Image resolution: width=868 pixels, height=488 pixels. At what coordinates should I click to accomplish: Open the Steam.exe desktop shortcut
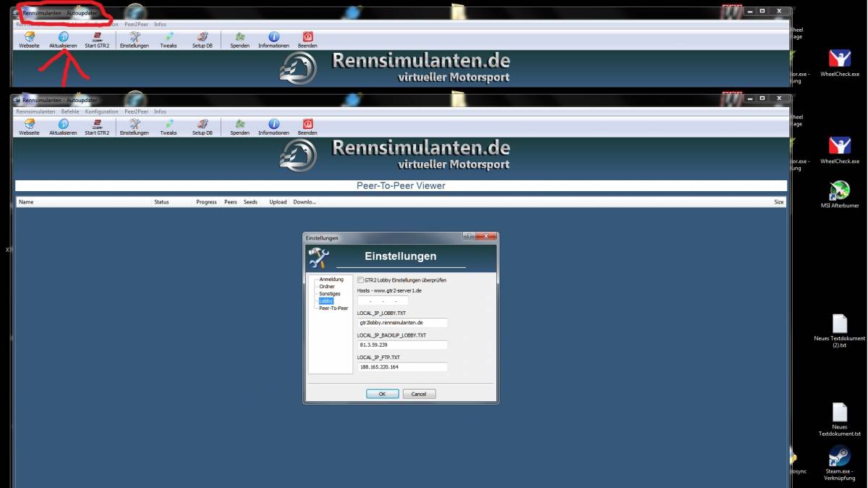839,456
